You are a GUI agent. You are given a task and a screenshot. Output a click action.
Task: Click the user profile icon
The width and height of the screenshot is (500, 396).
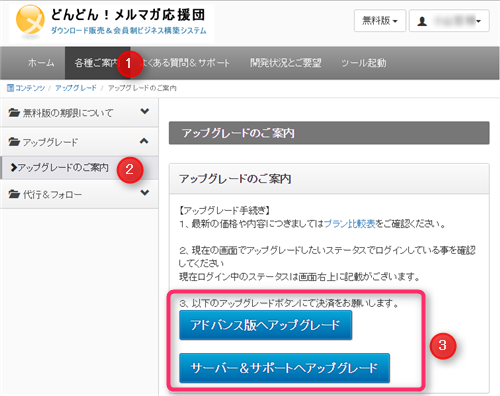(422, 21)
